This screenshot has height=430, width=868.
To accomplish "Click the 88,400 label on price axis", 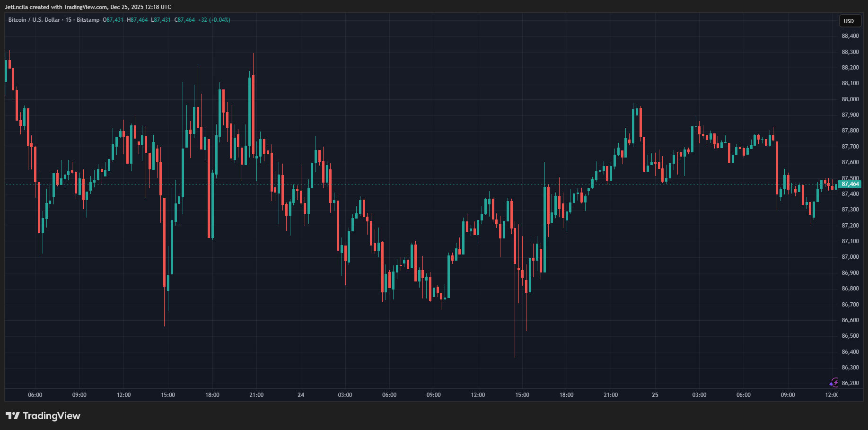I will pyautogui.click(x=850, y=36).
